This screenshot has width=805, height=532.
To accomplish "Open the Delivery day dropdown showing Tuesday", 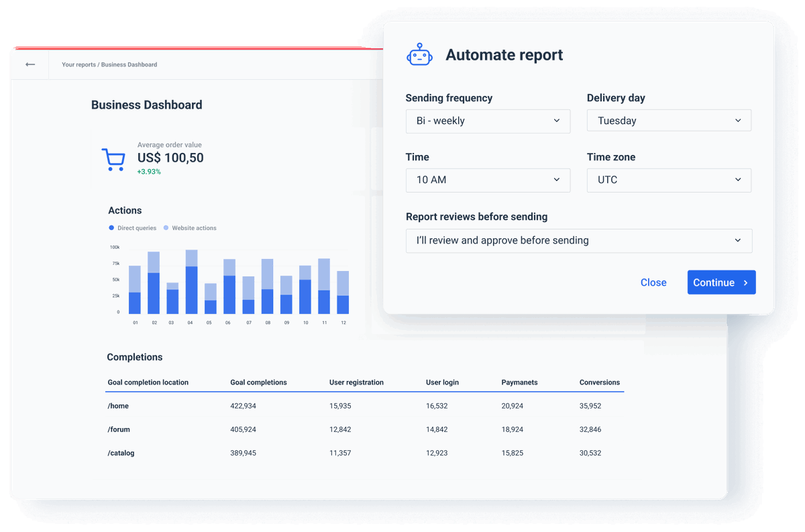I will click(669, 120).
